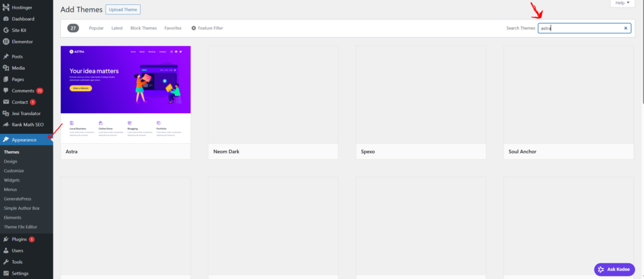Clear the theme search with X
This screenshot has height=279, width=644.
(625, 28)
